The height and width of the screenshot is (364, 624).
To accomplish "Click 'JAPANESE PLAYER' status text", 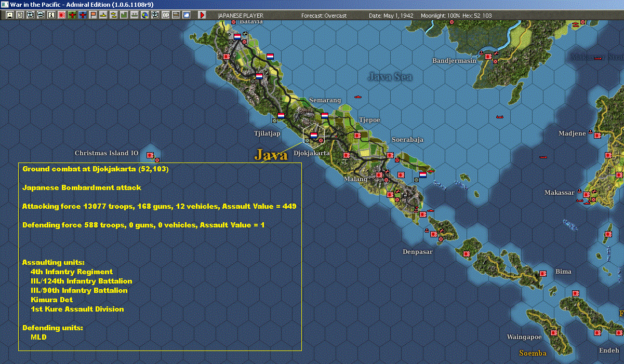I will pyautogui.click(x=241, y=16).
